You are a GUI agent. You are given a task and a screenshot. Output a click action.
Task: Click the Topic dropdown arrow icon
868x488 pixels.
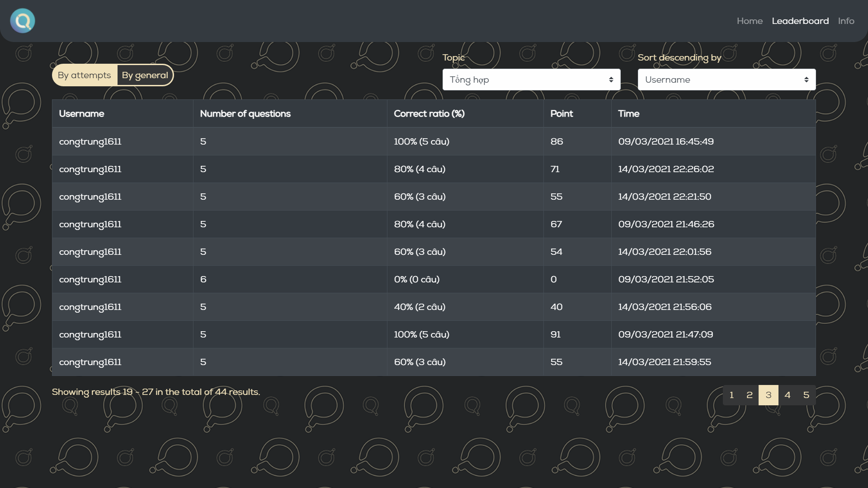tap(611, 80)
